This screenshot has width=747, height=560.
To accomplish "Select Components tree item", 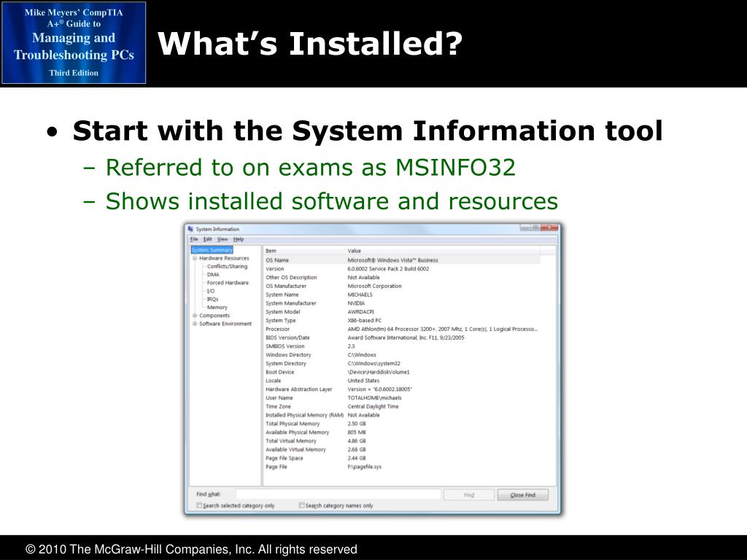I will pos(214,316).
